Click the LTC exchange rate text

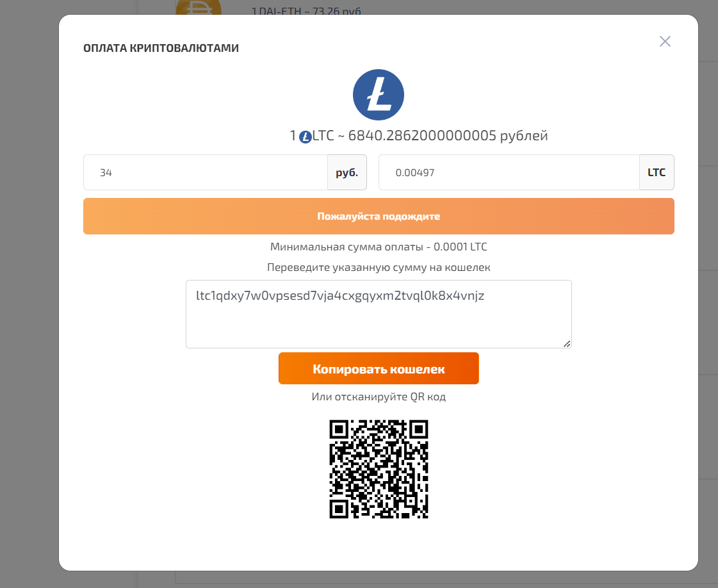(418, 136)
